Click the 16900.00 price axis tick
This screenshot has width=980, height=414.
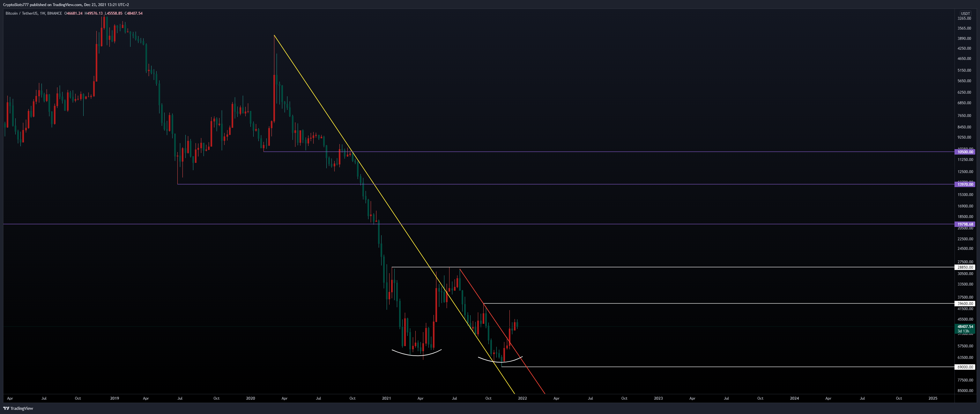pos(965,206)
